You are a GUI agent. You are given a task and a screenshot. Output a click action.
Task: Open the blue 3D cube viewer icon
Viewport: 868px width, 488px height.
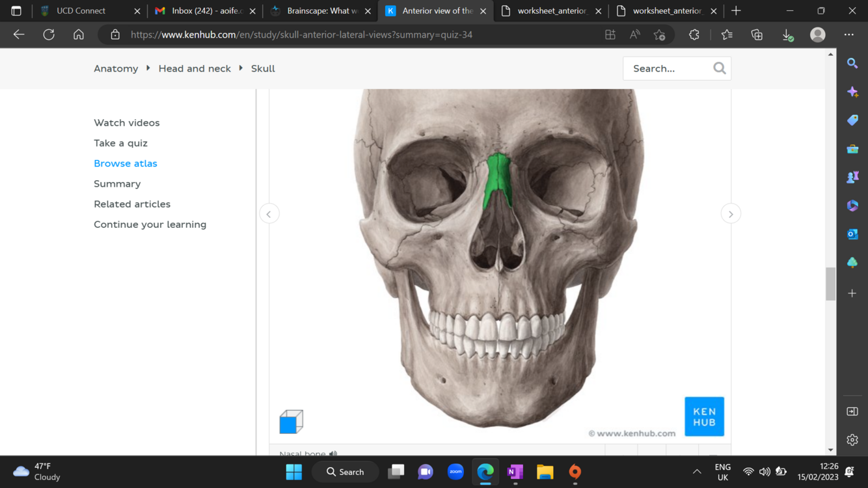click(x=291, y=422)
